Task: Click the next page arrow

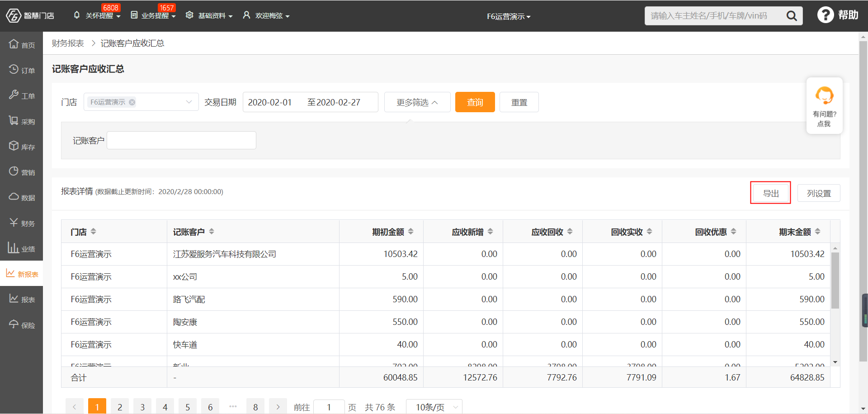Action: [278, 407]
